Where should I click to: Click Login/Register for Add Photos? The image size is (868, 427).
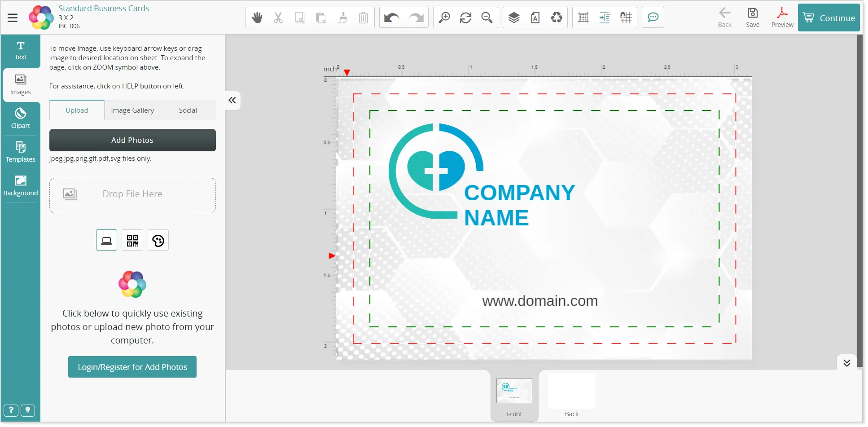[x=132, y=367]
